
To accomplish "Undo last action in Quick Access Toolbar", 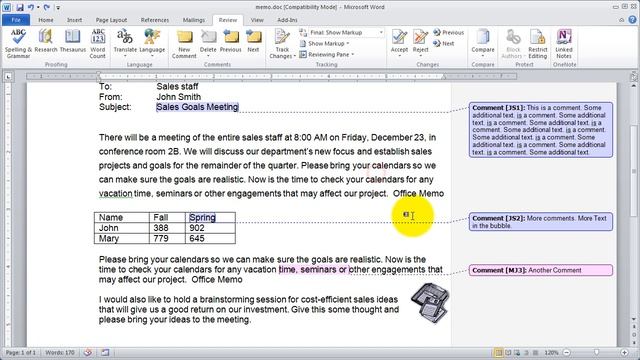I will 31,7.
